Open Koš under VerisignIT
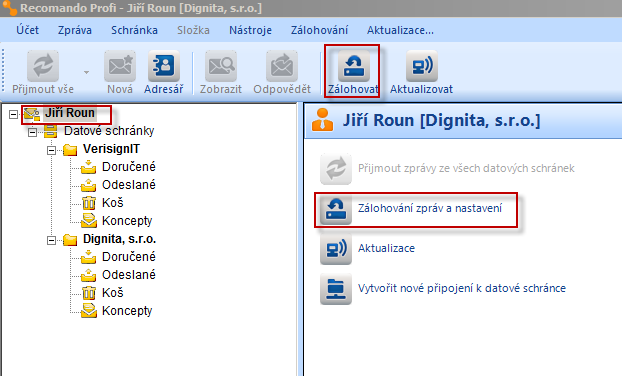The height and width of the screenshot is (376, 622). pyautogui.click(x=113, y=203)
